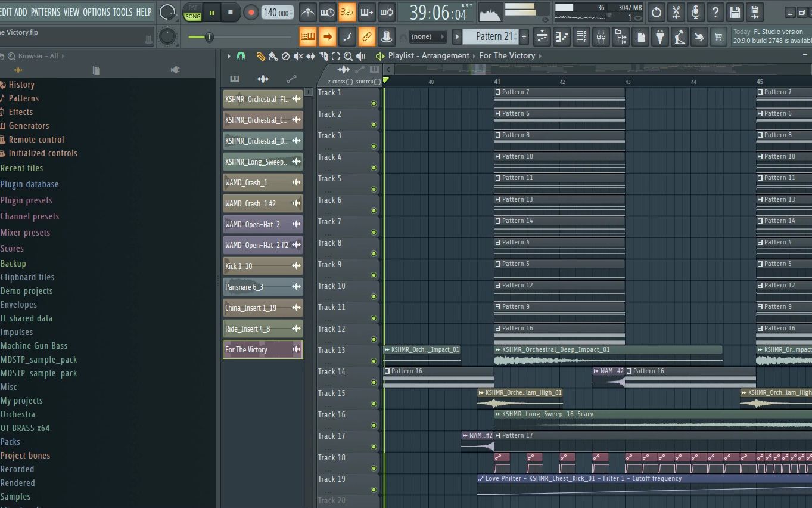
Task: Open the Channel rack icon
Action: 581,37
